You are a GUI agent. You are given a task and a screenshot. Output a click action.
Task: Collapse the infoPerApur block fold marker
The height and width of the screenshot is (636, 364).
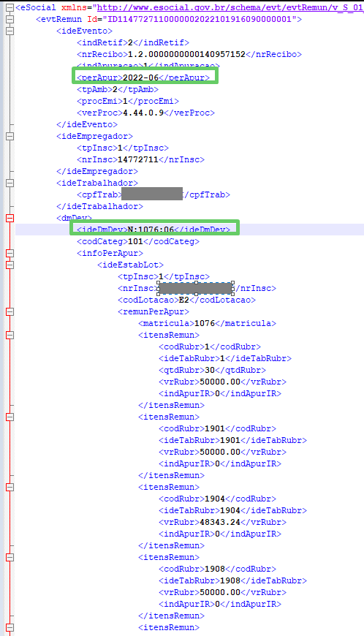pos(10,253)
